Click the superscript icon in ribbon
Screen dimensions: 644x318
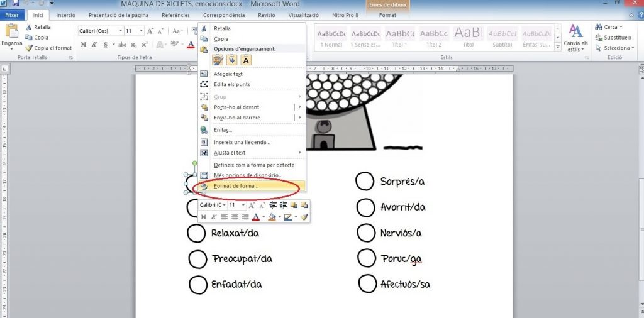point(144,45)
